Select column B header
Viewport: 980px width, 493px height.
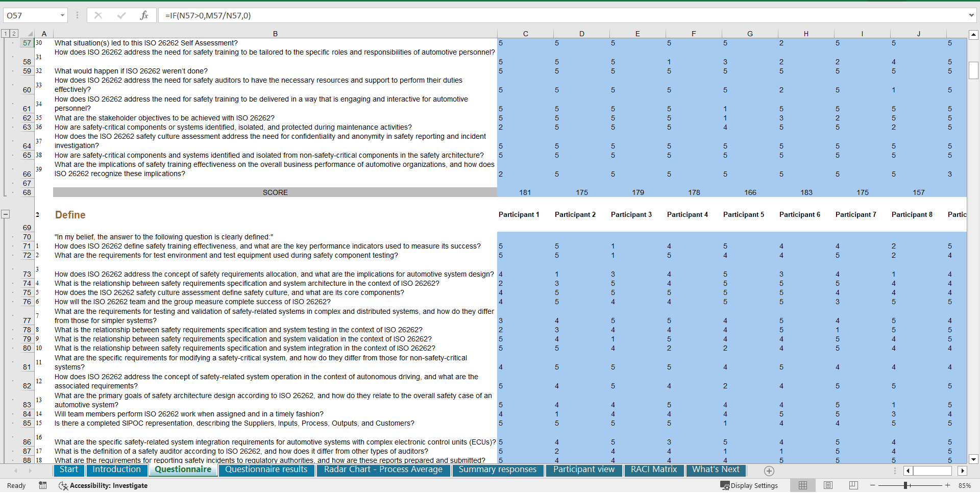[x=275, y=34]
